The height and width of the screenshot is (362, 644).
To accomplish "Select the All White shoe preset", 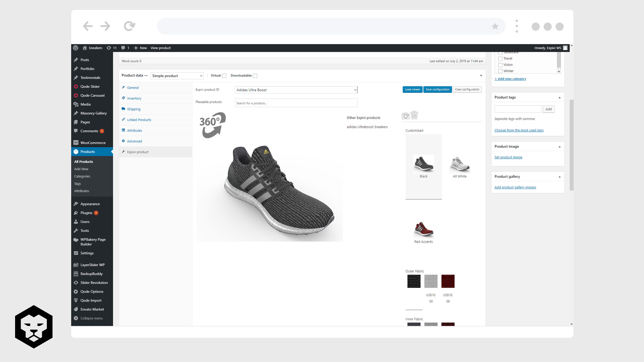I will [x=460, y=167].
